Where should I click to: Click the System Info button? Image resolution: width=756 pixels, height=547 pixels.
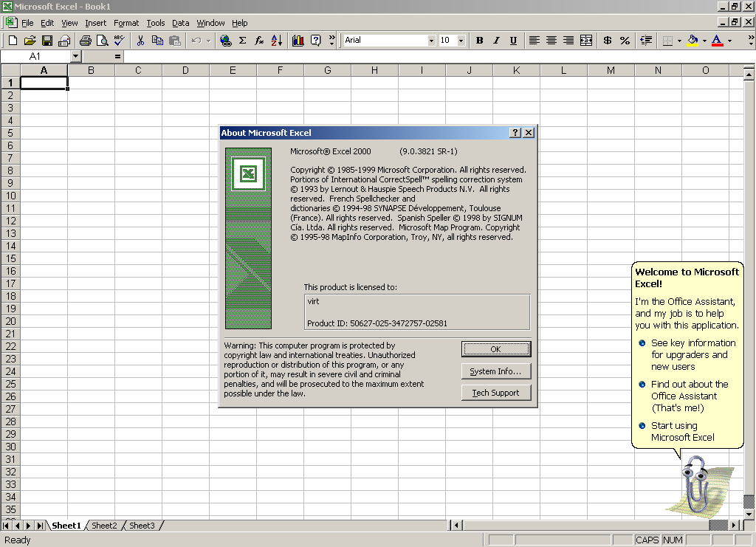point(495,371)
